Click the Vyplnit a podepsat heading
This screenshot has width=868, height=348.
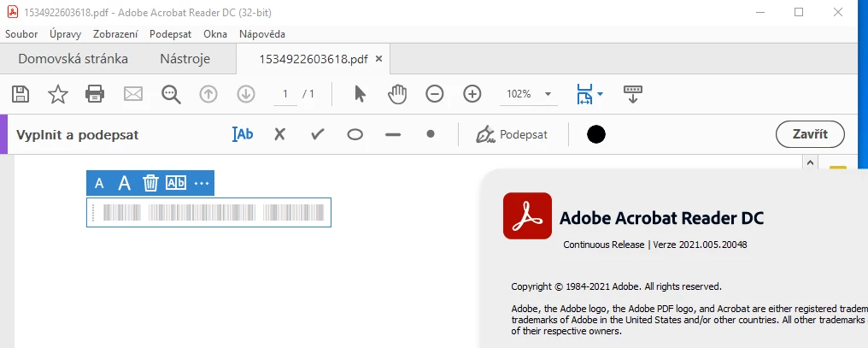pos(78,134)
